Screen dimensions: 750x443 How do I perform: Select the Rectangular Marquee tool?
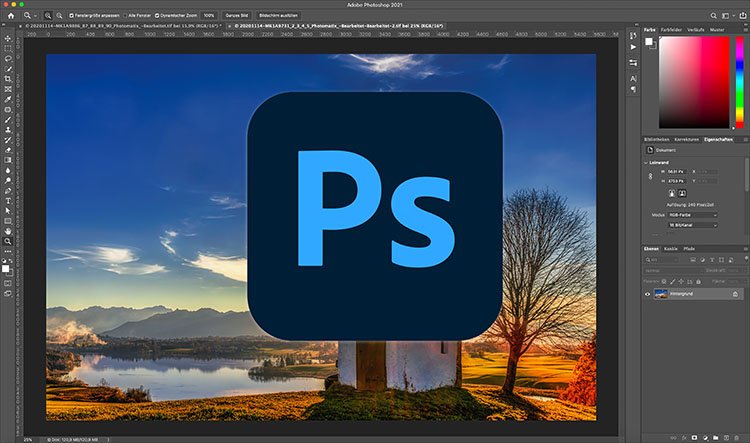[x=8, y=48]
